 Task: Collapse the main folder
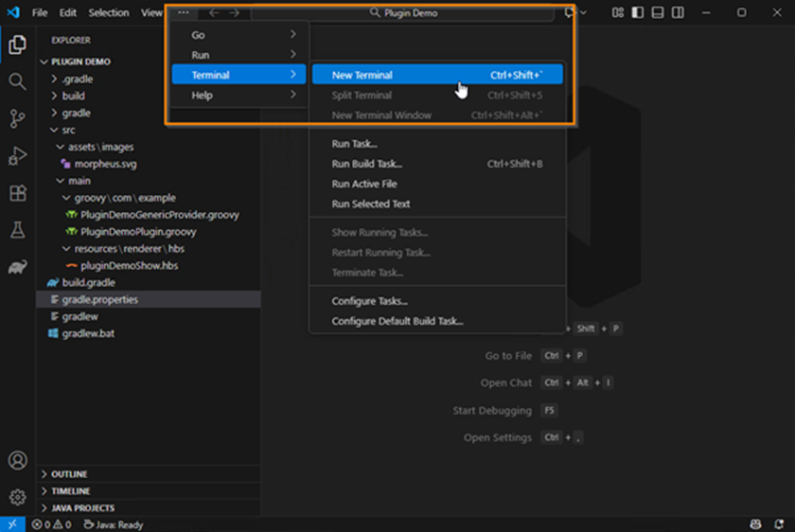pyautogui.click(x=149, y=181)
